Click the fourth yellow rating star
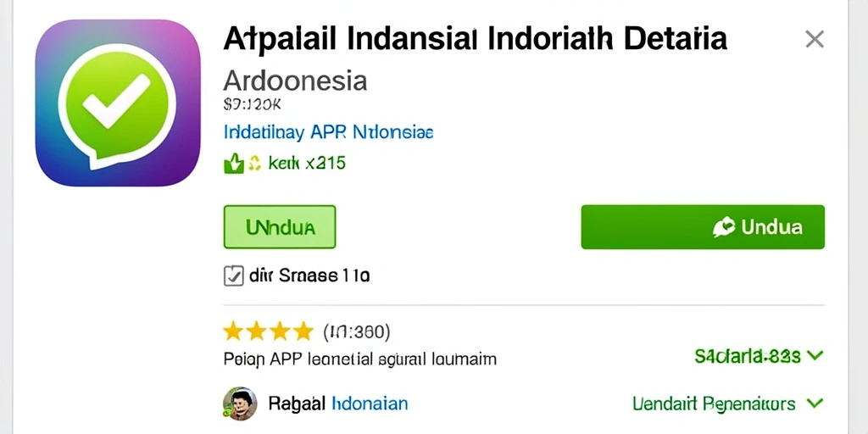This screenshot has width=868, height=434. 303,331
